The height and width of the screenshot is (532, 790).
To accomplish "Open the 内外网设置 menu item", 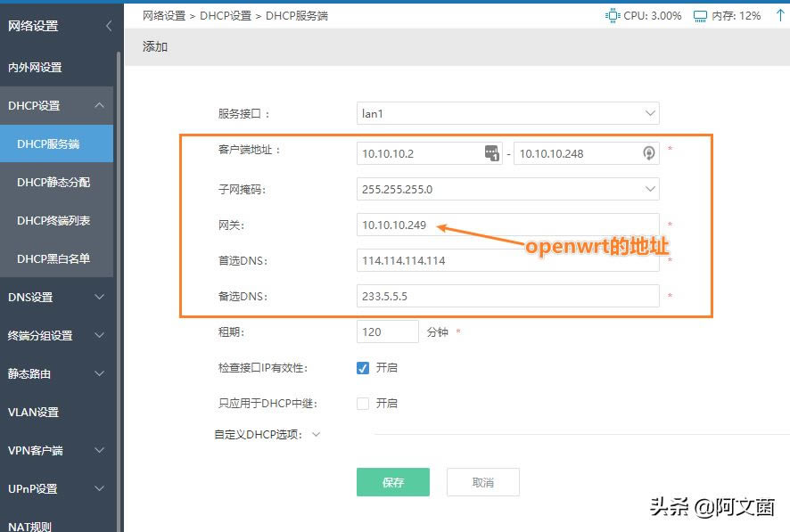I will [56, 68].
